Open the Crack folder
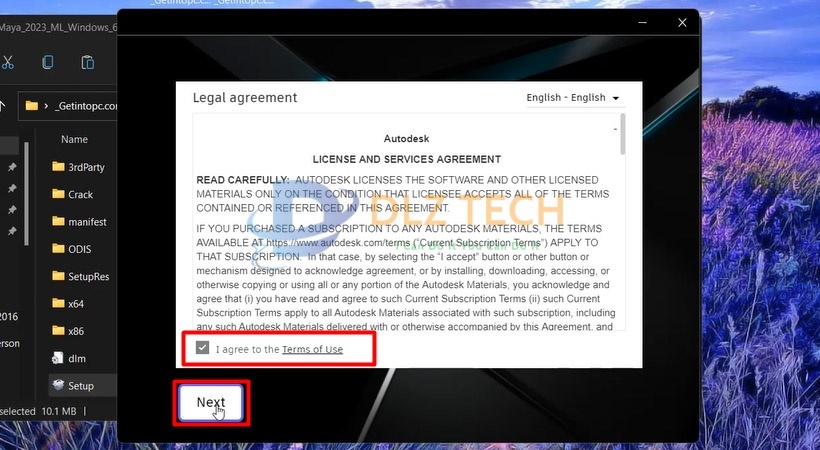The image size is (820, 450). click(73, 194)
